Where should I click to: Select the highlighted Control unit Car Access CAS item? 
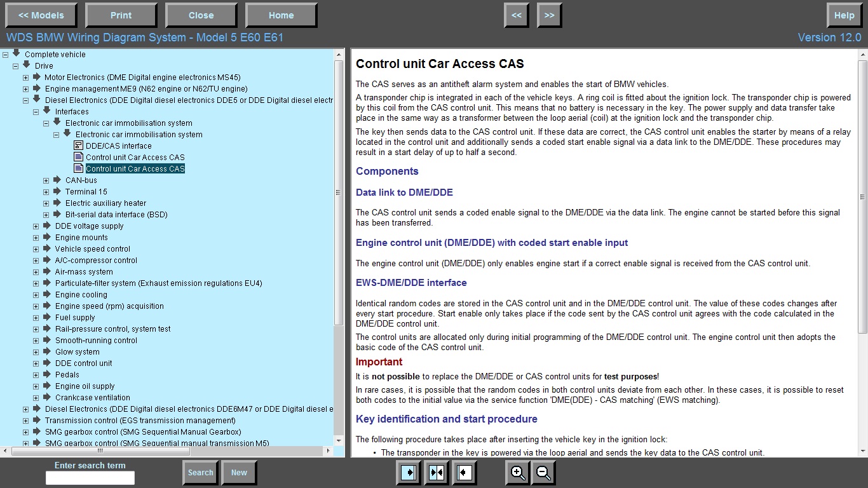click(x=135, y=169)
